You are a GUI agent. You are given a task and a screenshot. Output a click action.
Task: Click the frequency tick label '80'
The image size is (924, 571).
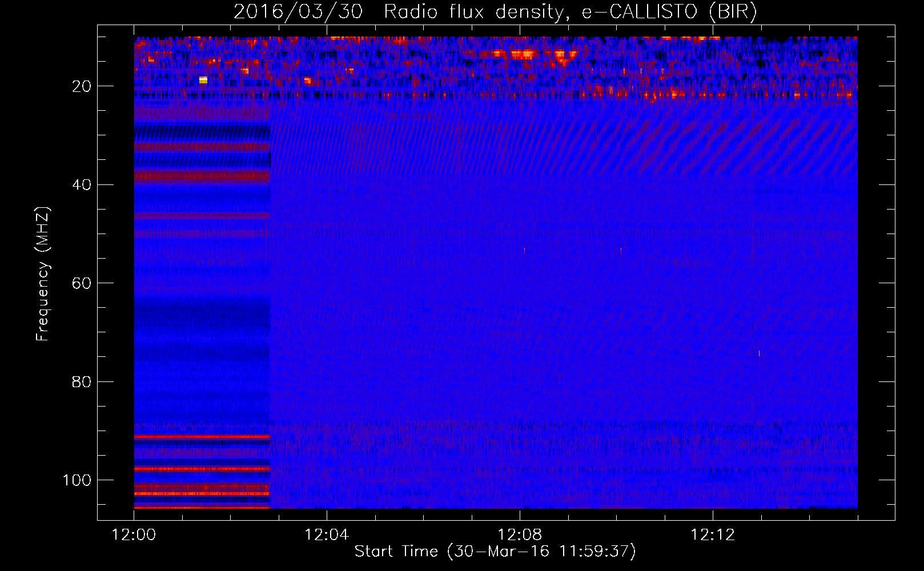(x=82, y=381)
